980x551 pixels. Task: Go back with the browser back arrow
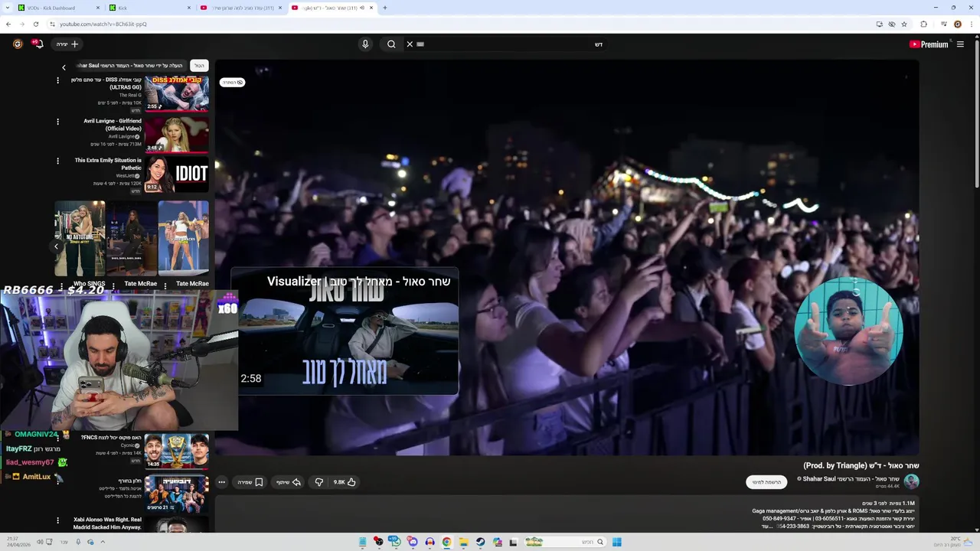click(x=8, y=24)
